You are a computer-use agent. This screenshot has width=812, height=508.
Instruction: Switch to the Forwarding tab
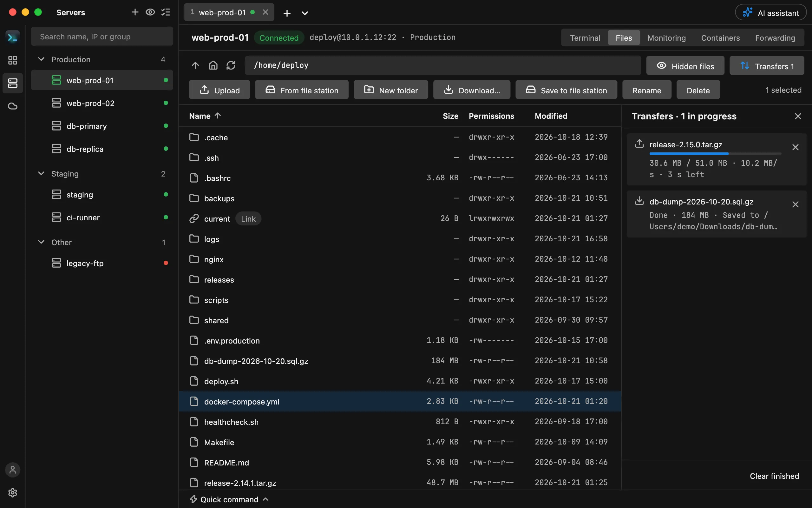click(775, 38)
